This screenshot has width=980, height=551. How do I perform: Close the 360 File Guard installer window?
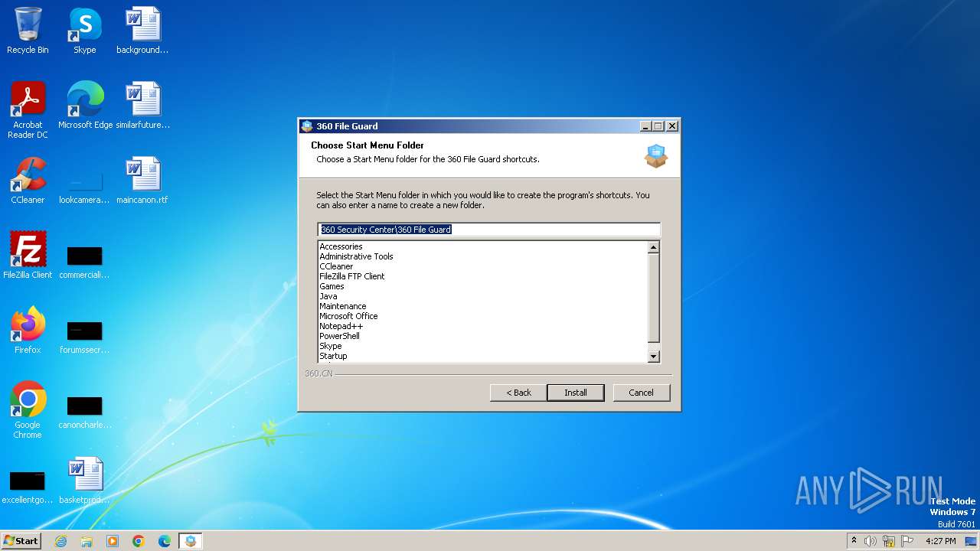(x=672, y=126)
